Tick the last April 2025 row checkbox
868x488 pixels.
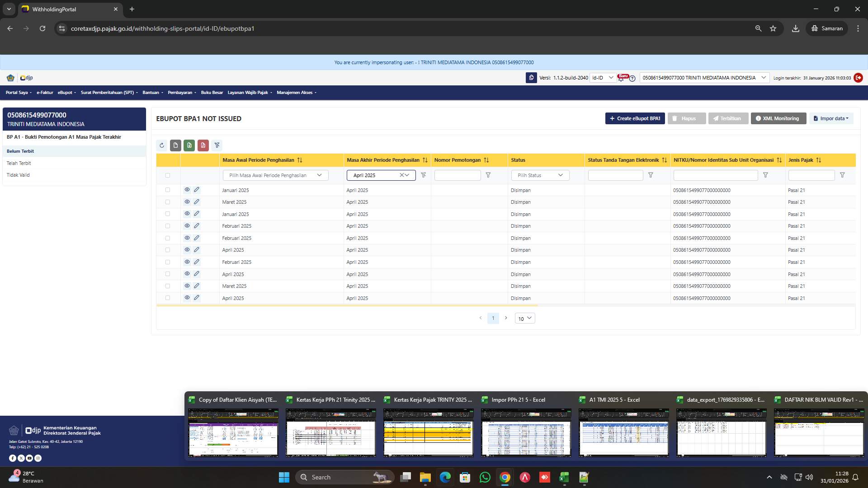pos(168,298)
